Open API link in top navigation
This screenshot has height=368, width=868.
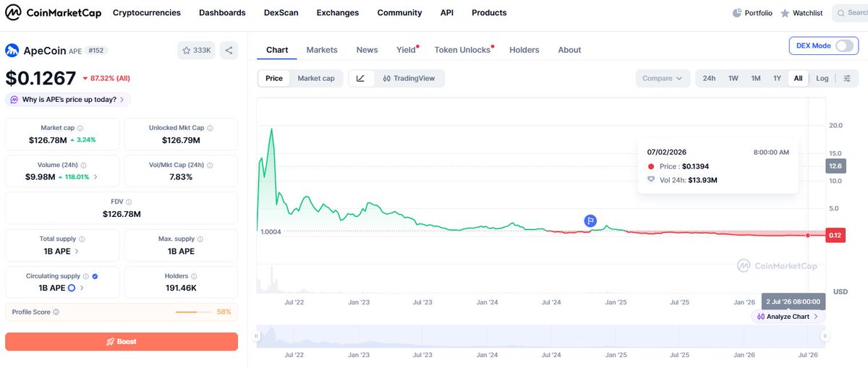pos(447,13)
